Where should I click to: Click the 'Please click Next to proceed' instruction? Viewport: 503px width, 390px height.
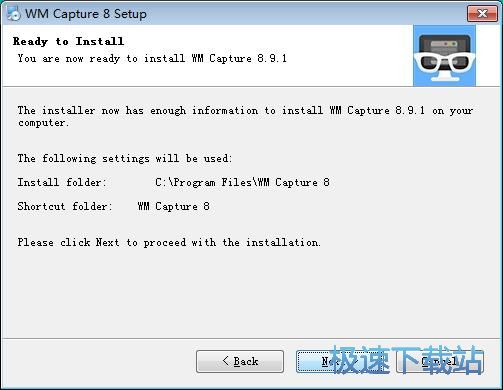click(x=169, y=242)
